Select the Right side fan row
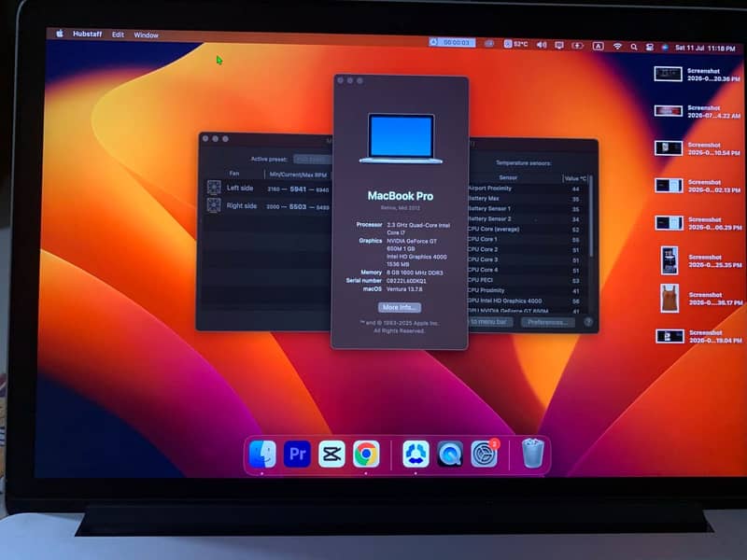The width and height of the screenshot is (747, 560). coord(268,206)
